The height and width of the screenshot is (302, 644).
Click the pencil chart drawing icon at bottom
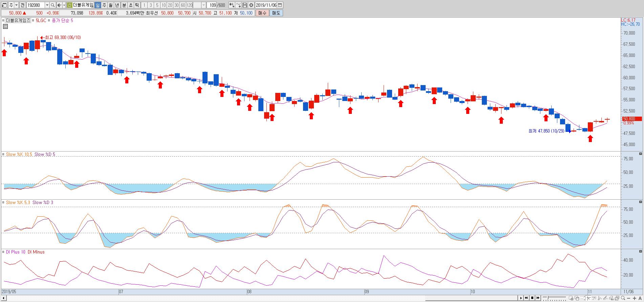coord(606,298)
